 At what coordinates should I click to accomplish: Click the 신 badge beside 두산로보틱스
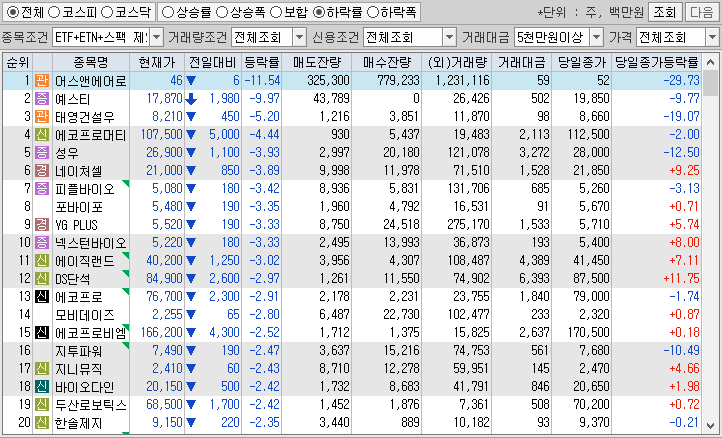pyautogui.click(x=42, y=404)
